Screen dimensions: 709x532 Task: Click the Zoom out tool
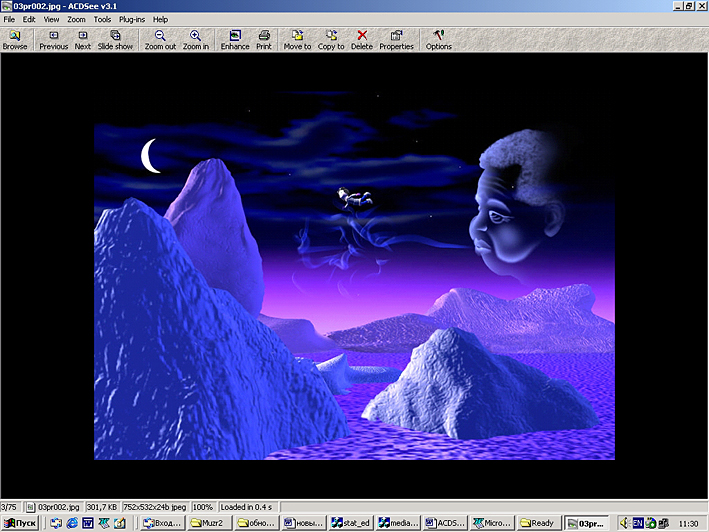point(160,40)
